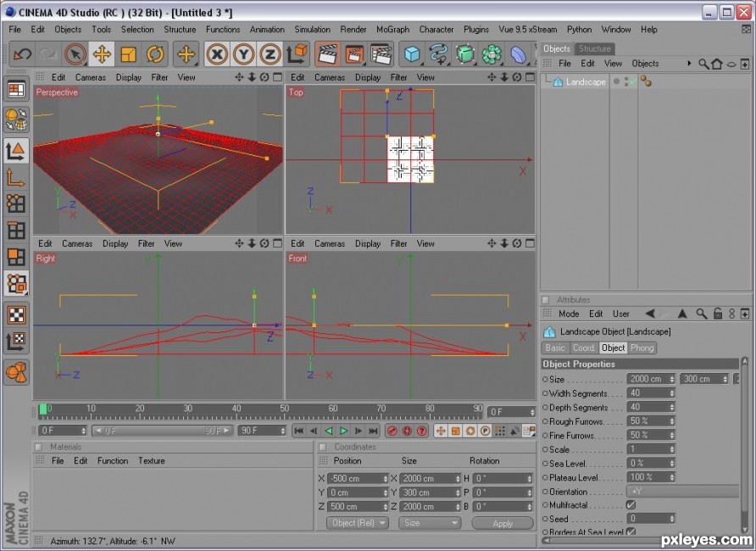Viewport: 756px width, 551px height.
Task: Toggle the green enable checkmark for Landscape
Action: tap(633, 82)
